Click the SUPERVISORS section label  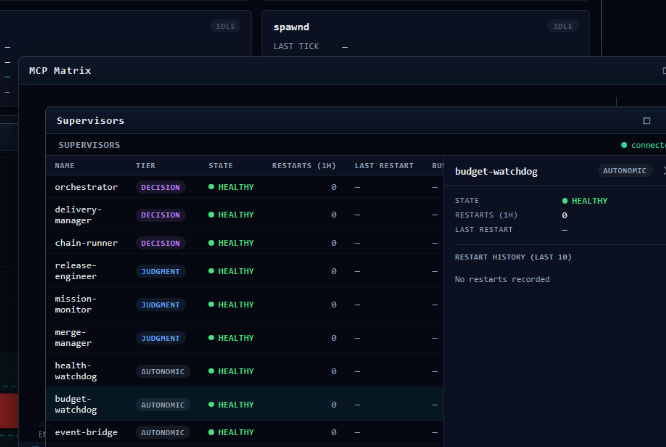point(89,145)
